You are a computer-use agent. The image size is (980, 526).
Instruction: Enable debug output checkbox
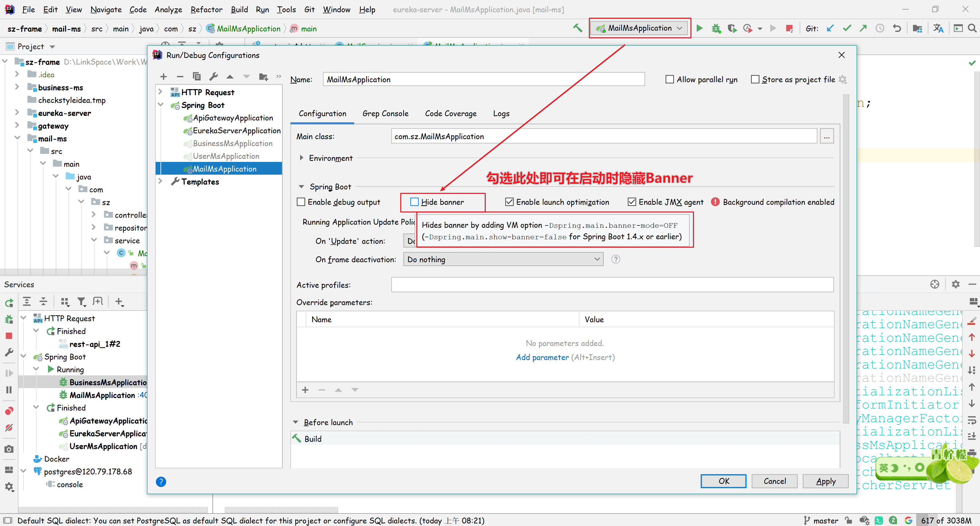coord(301,202)
